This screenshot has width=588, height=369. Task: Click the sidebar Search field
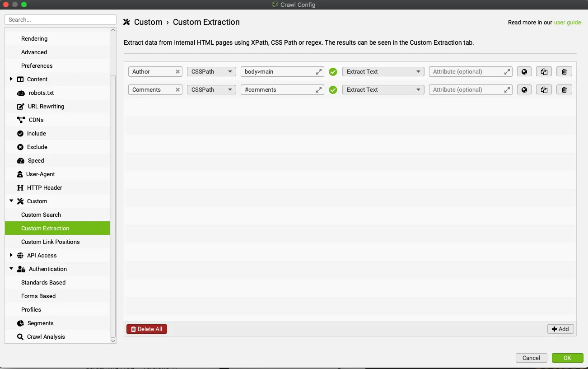pos(61,20)
